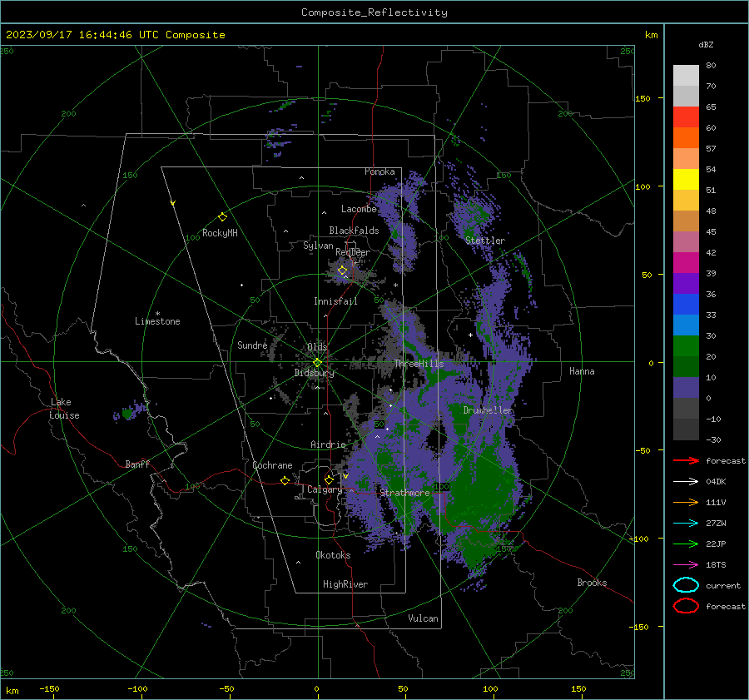Click the yellow diamond marker near Cochrane
Image resolution: width=749 pixels, height=700 pixels.
(x=285, y=480)
